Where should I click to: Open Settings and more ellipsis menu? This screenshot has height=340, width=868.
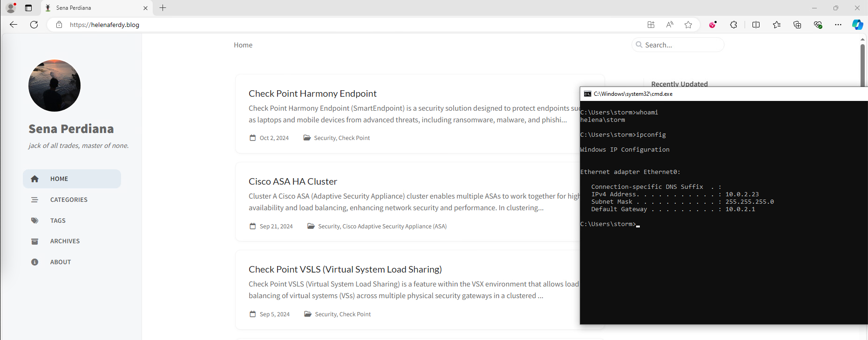coord(838,25)
